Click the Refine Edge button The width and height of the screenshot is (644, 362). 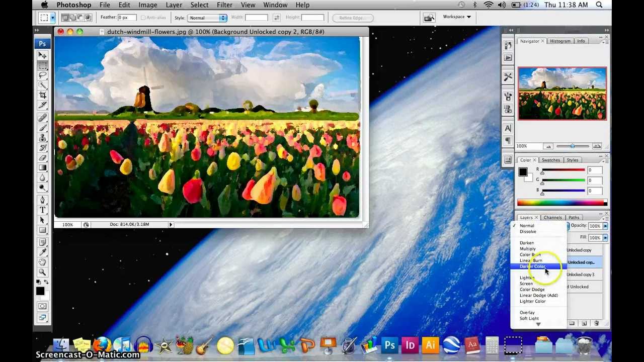click(352, 18)
